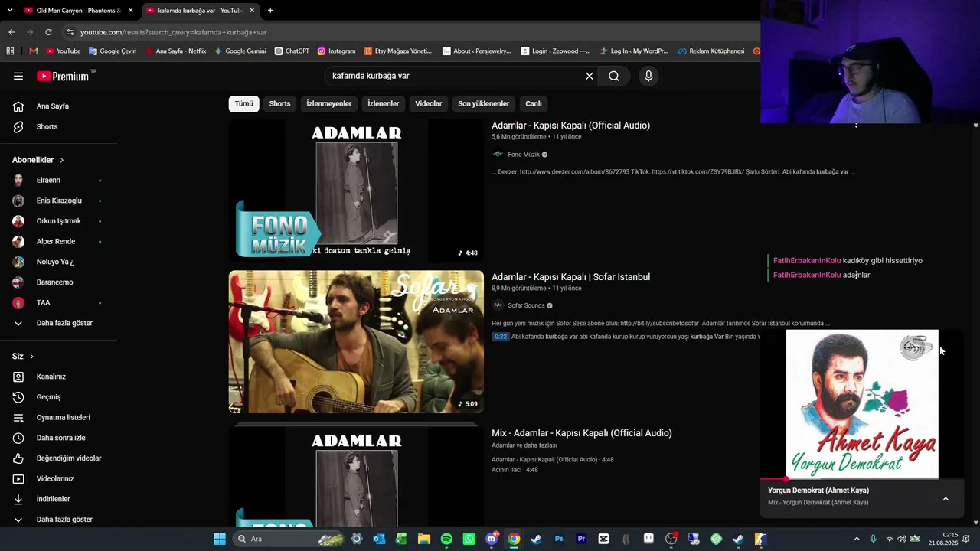
Task: Play Fono Müzik Adamlar thumbnail 4:48
Action: coord(356,190)
